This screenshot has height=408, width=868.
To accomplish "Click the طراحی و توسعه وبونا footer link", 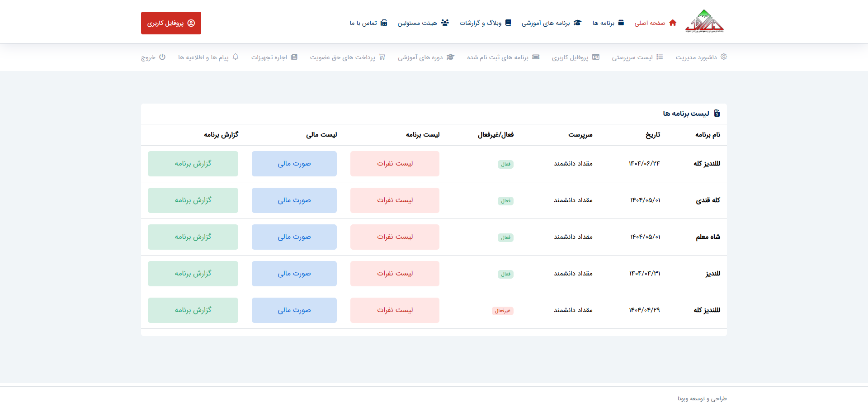I will pyautogui.click(x=702, y=399).
